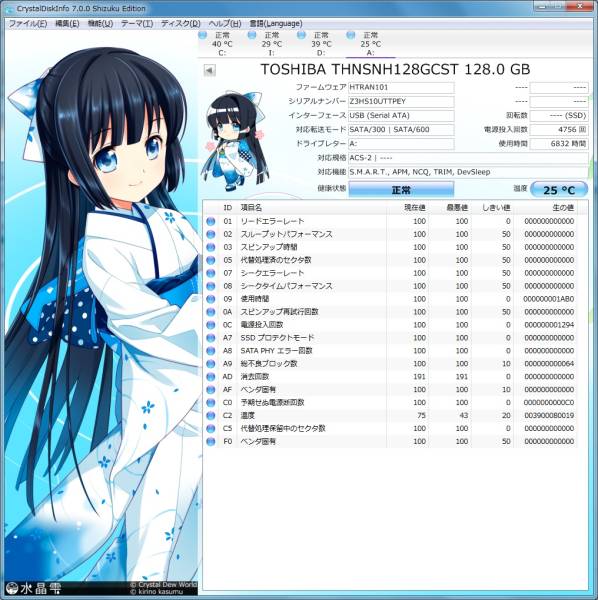
Task: Click the status orb for ID 01
Action: coord(210,221)
